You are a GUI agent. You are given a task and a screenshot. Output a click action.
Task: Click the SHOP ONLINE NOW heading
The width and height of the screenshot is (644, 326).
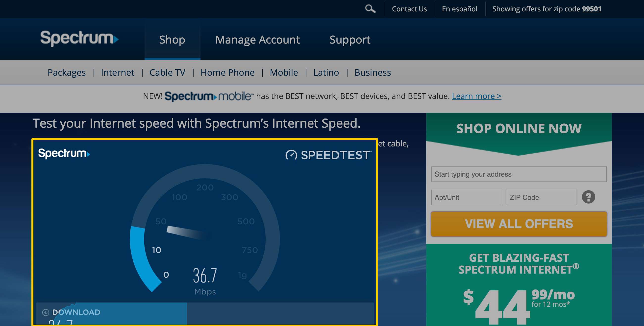pos(519,128)
